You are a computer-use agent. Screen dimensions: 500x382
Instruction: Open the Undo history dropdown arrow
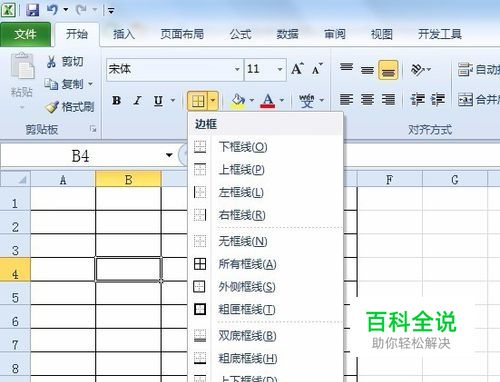tap(66, 9)
